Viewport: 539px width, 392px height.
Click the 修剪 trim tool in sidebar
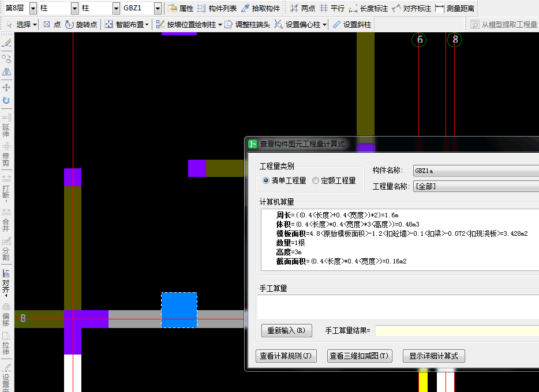(x=6, y=154)
